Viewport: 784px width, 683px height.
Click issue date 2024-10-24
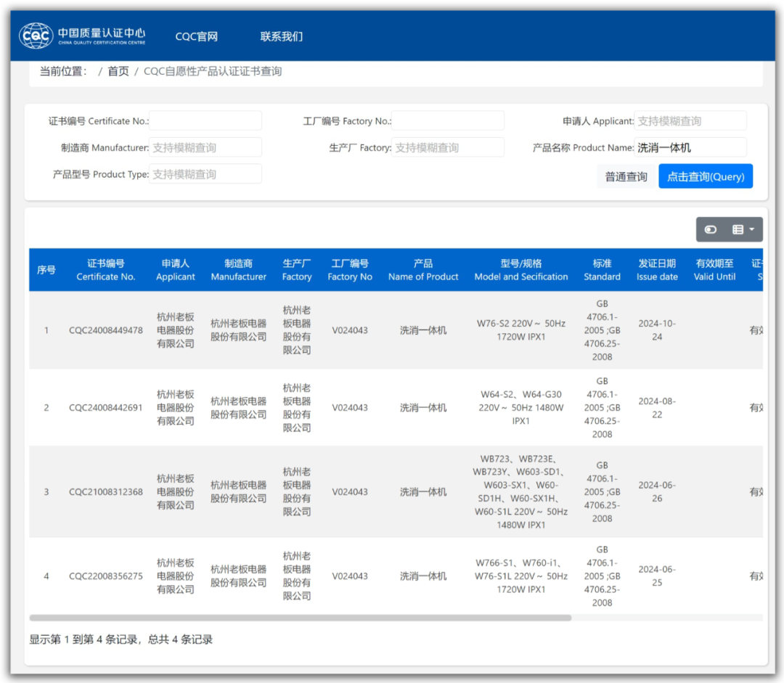[657, 330]
